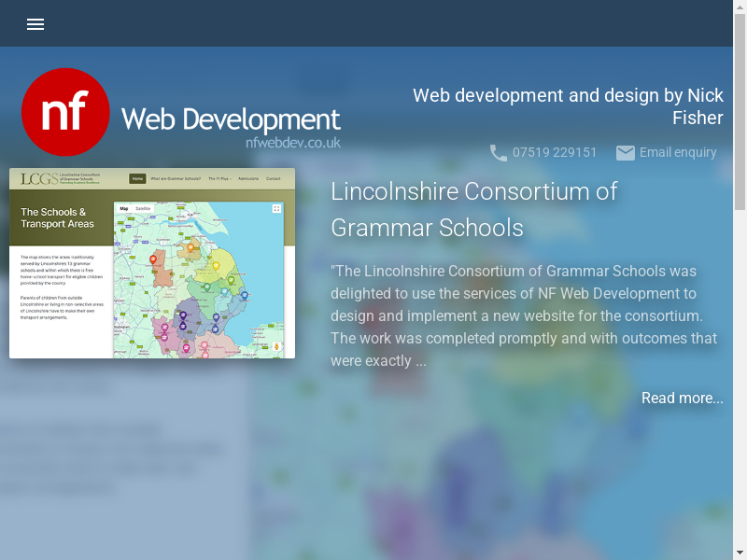Click the 'Read more...' link
Viewport: 747px width, 560px height.
(682, 399)
